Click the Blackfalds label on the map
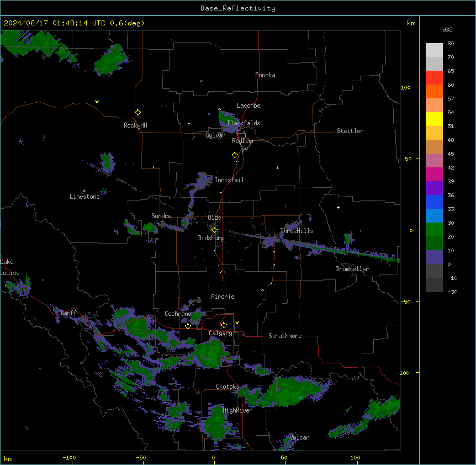Image resolution: width=476 pixels, height=465 pixels. point(244,123)
